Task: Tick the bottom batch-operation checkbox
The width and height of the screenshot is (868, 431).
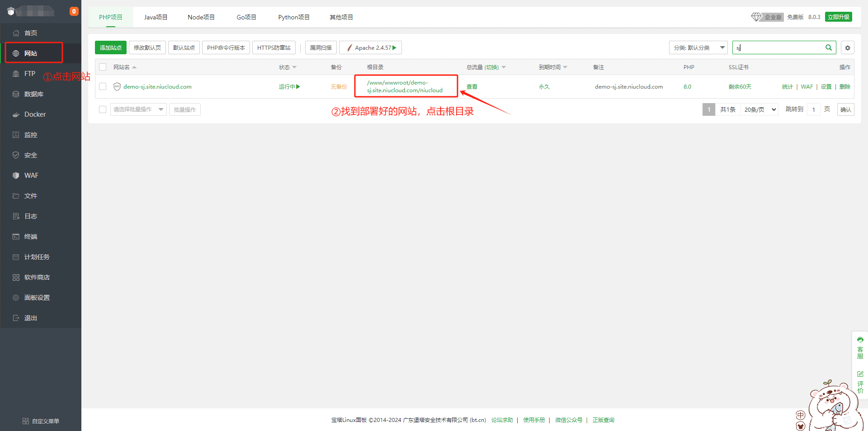Action: coord(103,109)
